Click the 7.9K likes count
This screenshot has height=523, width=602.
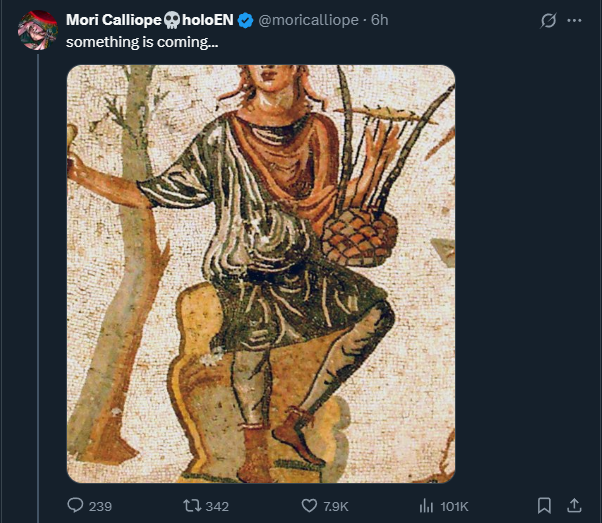tap(337, 506)
